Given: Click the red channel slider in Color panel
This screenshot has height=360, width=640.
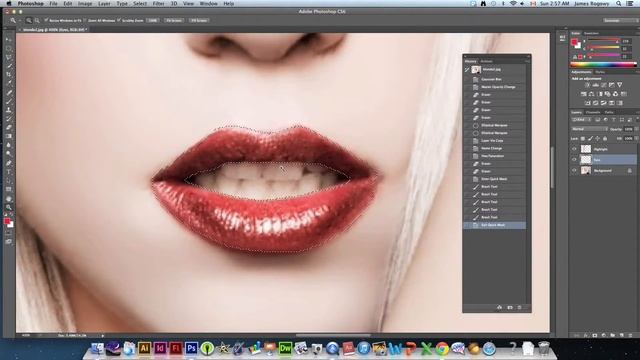Looking at the screenshot, I should 603,40.
